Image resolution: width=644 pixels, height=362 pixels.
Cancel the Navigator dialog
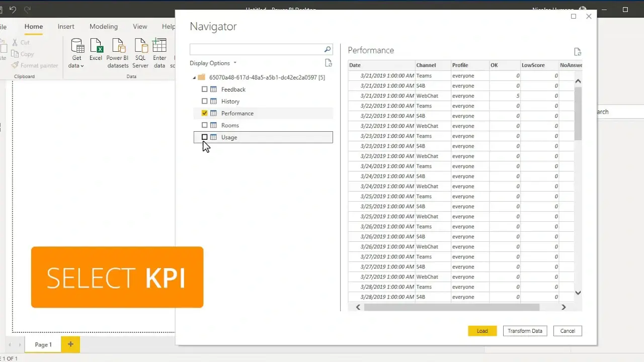pos(568,331)
